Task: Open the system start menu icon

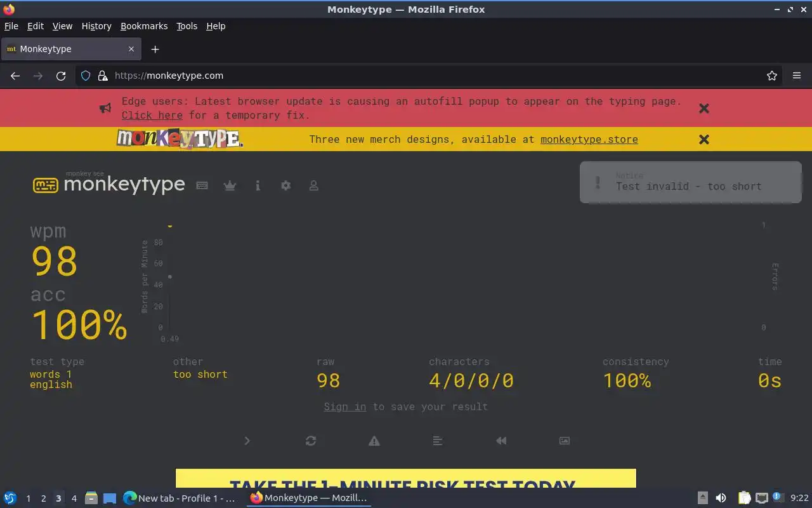Action: [10, 498]
